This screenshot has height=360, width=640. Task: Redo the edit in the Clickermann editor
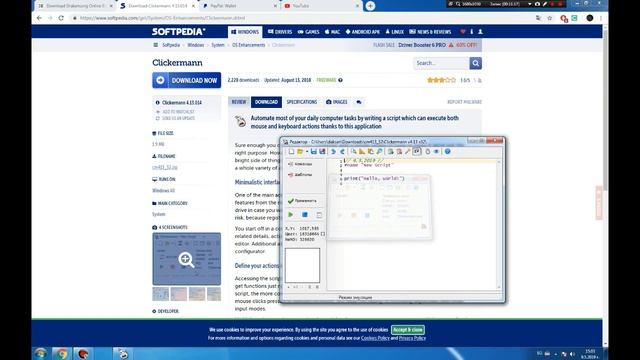(x=342, y=151)
